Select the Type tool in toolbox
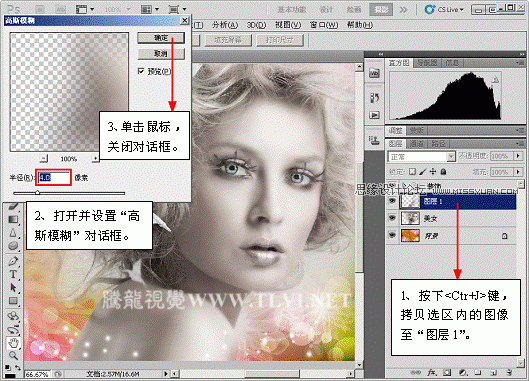This screenshot has height=381, width=529. point(13,274)
